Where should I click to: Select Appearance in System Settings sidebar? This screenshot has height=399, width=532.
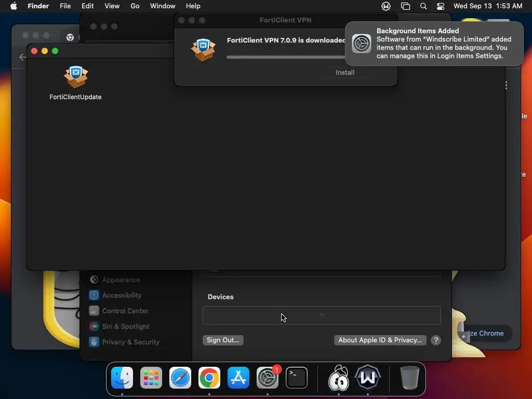121,280
